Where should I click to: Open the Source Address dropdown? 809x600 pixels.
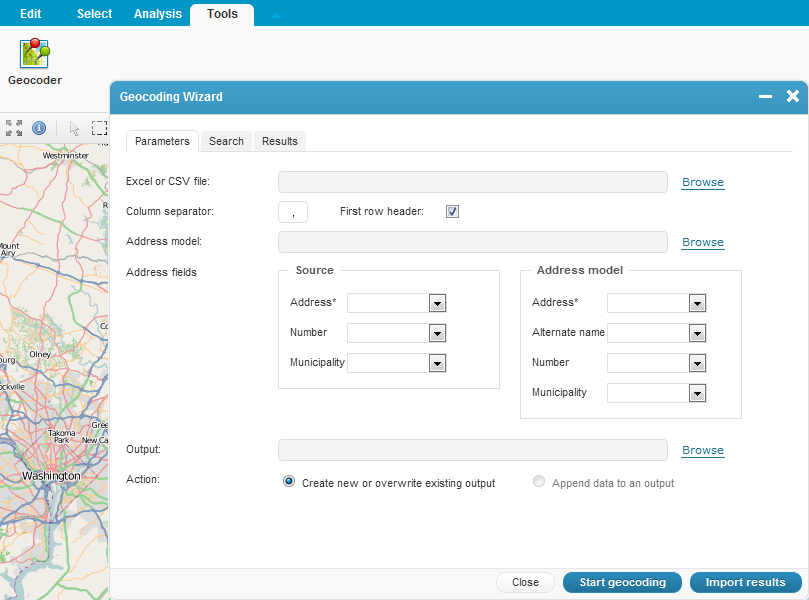[437, 302]
